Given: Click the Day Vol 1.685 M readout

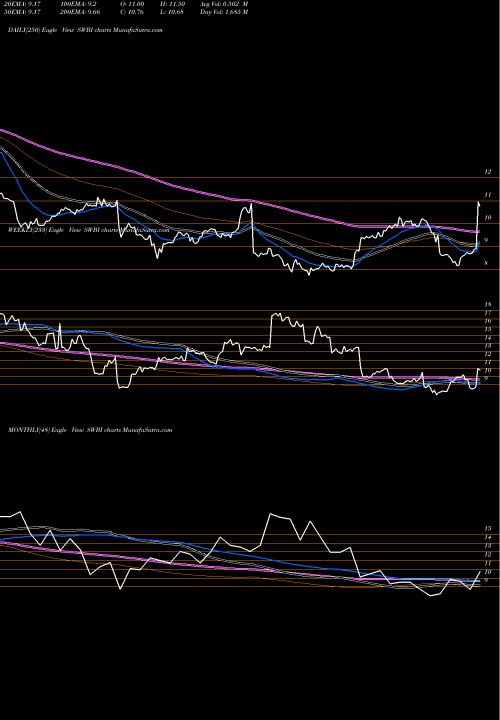Looking at the screenshot, I should click(224, 12).
